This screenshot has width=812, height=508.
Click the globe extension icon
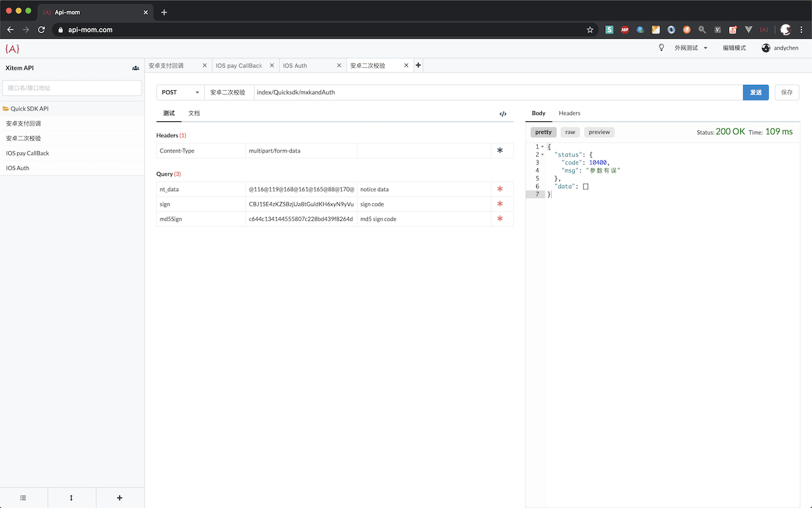pyautogui.click(x=640, y=30)
